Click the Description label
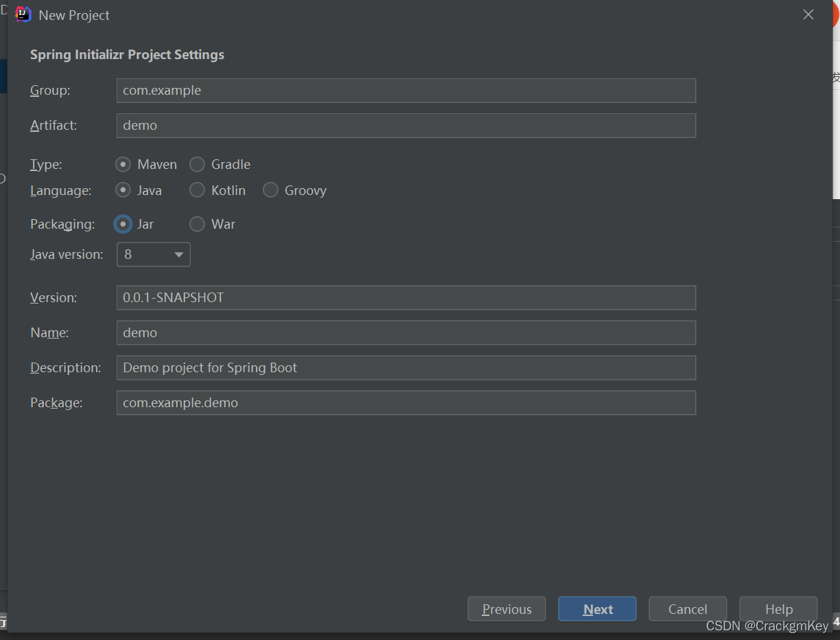 tap(66, 368)
